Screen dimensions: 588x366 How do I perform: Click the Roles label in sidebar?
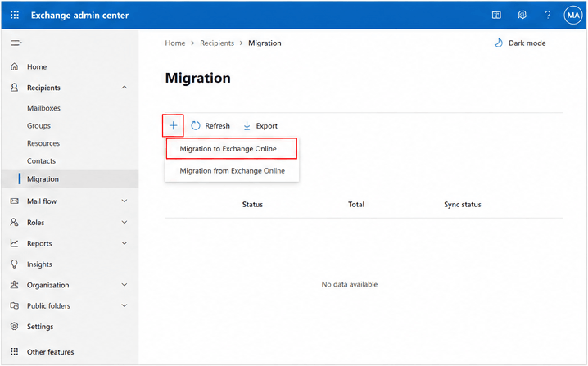36,223
